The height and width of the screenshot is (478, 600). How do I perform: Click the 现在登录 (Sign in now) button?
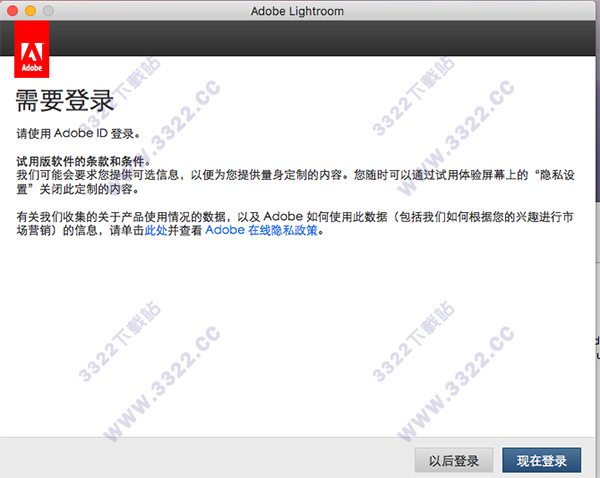541,460
